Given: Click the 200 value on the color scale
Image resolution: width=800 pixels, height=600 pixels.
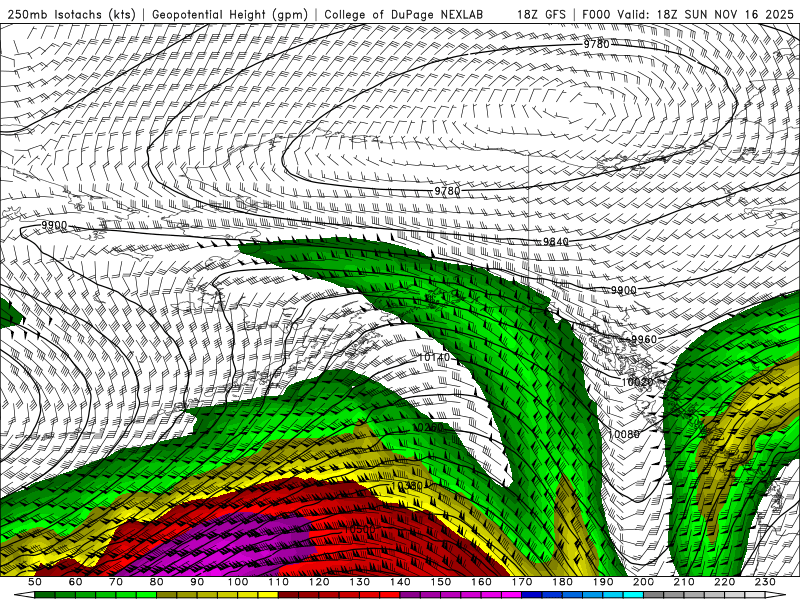Looking at the screenshot, I should click(643, 582).
